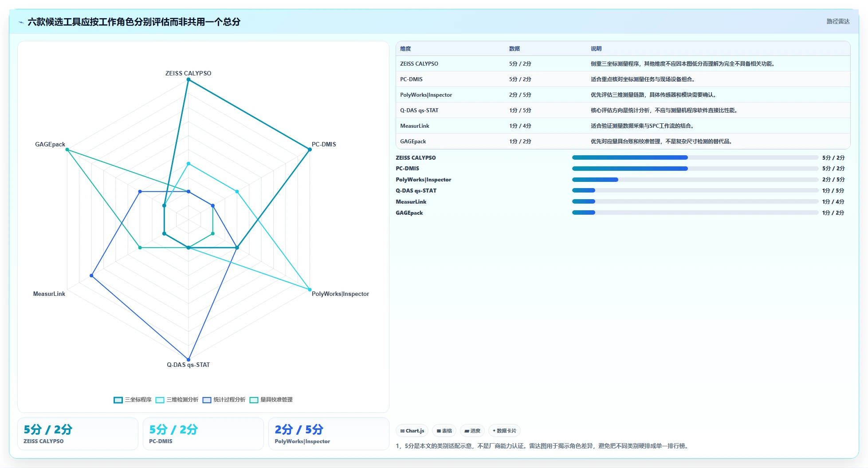Click the Q-DAS qs-STAT description cell in table
Image resolution: width=868 pixels, height=468 pixels.
tap(664, 110)
